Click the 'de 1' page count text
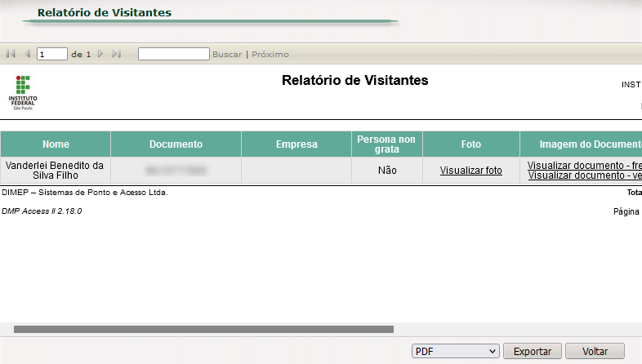Viewport: 642px width, 364px height. tap(81, 54)
